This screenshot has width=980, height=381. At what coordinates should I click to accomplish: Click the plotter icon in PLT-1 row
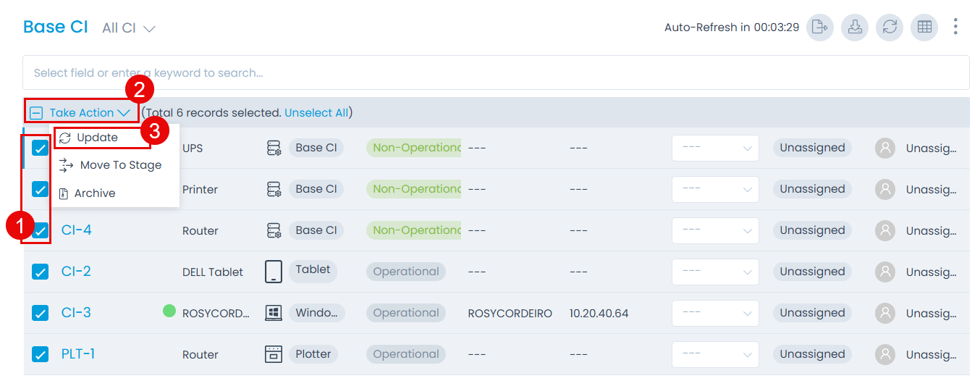coord(274,354)
